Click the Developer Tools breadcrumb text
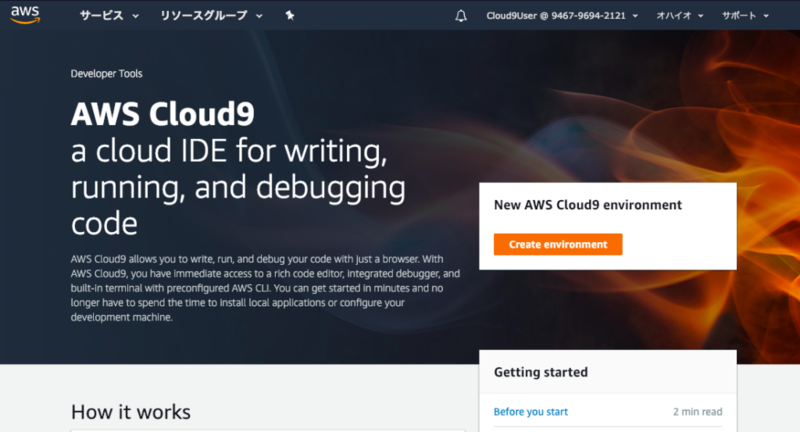This screenshot has width=800, height=432. tap(107, 73)
